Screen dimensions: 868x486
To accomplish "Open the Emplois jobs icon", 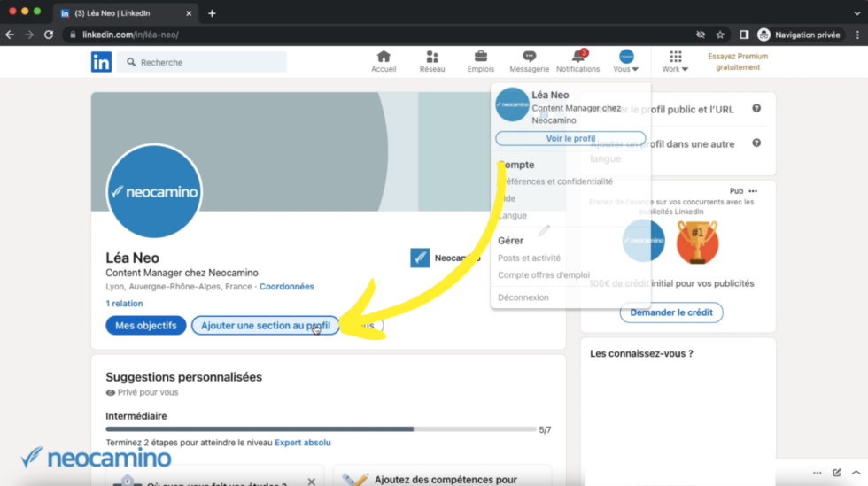I will pos(480,61).
